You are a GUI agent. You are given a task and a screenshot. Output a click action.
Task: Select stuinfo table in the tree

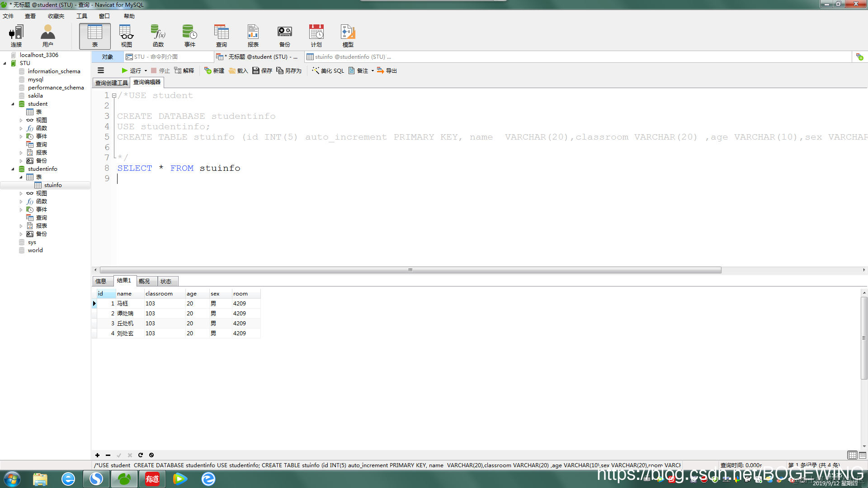point(52,185)
